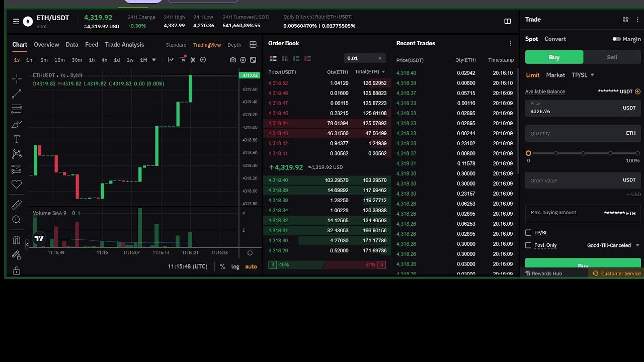The height and width of the screenshot is (362, 644).
Task: Toggle stay in drawing mode pencil-lock
Action: click(x=17, y=255)
